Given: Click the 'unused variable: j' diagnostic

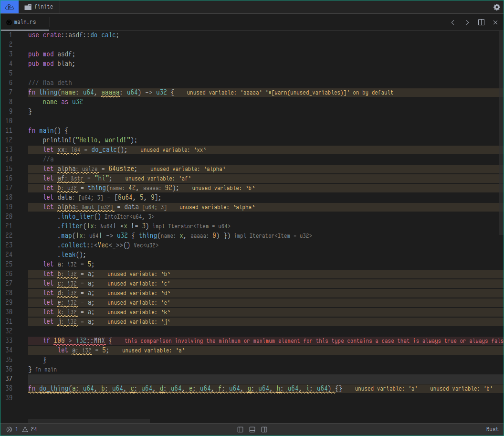Looking at the screenshot, I should coord(139,322).
